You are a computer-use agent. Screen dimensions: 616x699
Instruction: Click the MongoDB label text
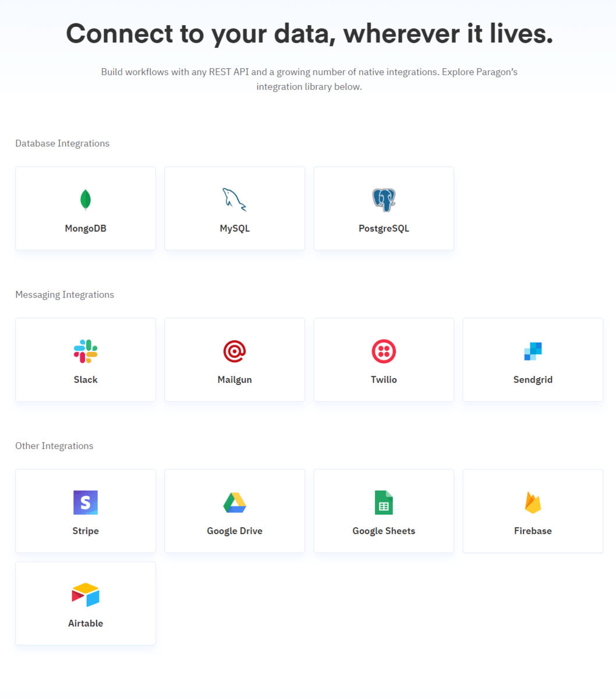(86, 228)
